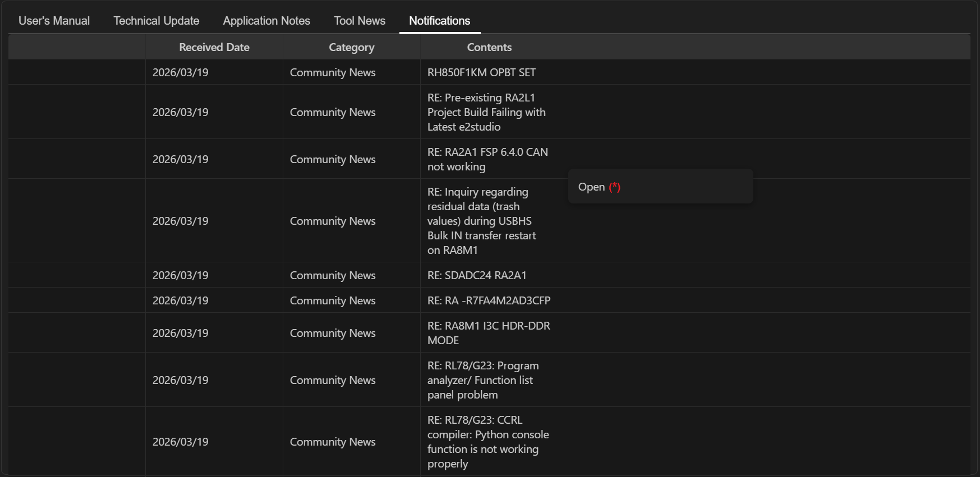
Task: Select RE: RA2A1 FSP 6.4.0 CAN entry
Action: pos(487,159)
